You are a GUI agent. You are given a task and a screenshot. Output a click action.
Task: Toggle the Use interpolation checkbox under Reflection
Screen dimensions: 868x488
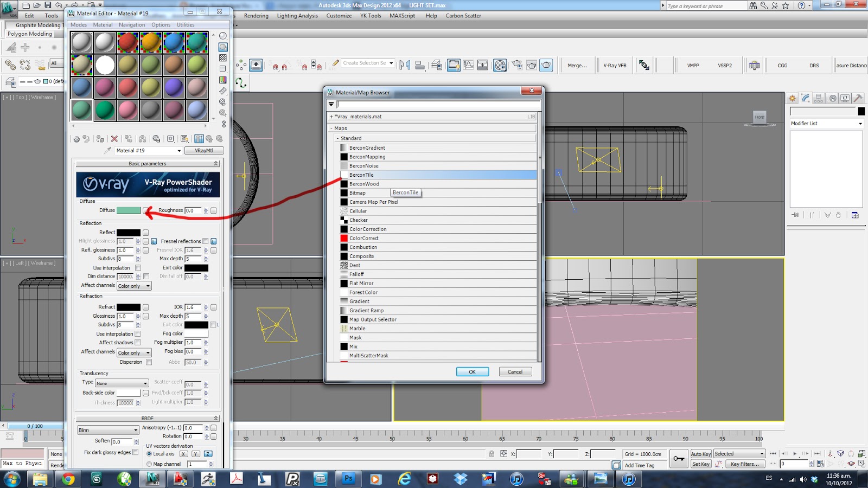138,267
